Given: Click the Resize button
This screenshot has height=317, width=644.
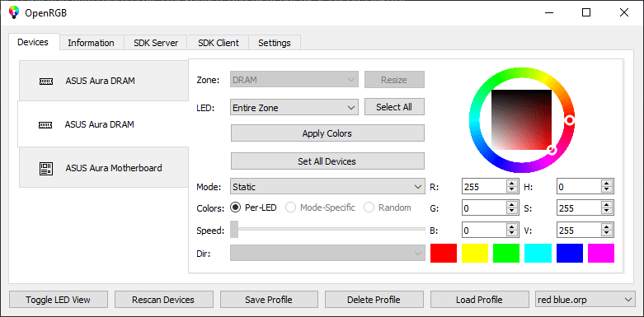Looking at the screenshot, I should coord(394,80).
